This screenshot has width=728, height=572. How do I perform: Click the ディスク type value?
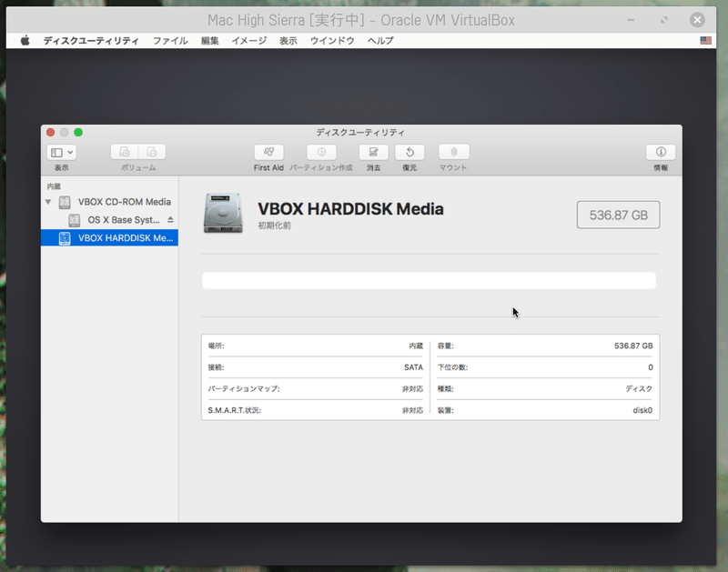click(x=639, y=388)
